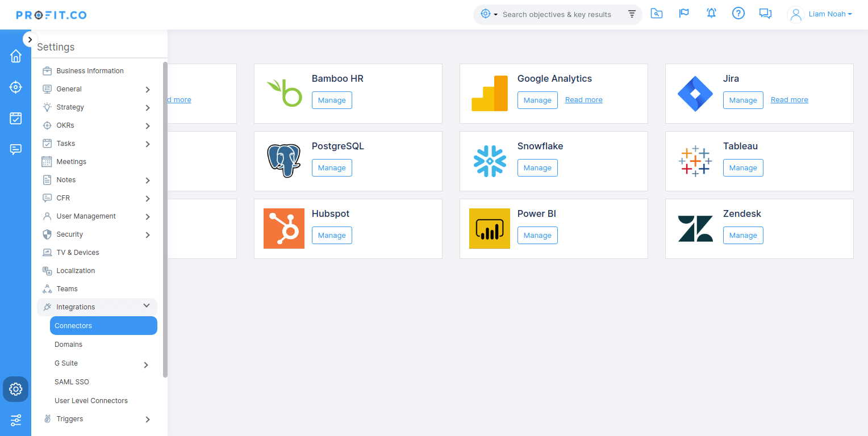Click the Google Analytics logo
This screenshot has width=868, height=436.
[x=490, y=93]
